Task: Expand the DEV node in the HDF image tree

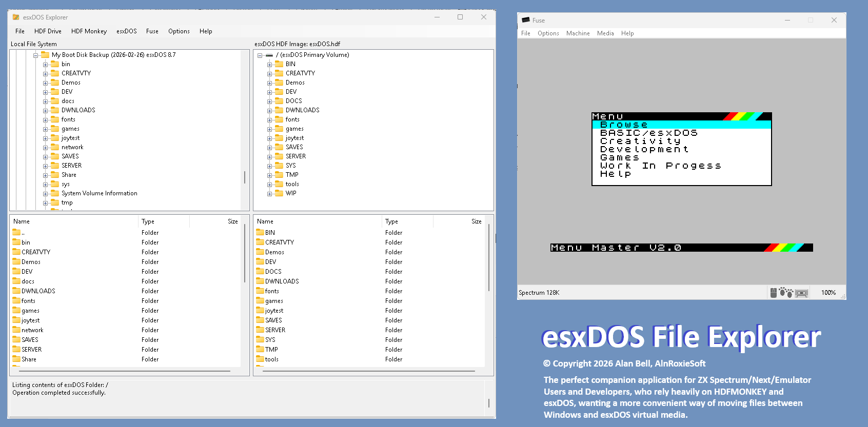Action: tap(270, 92)
